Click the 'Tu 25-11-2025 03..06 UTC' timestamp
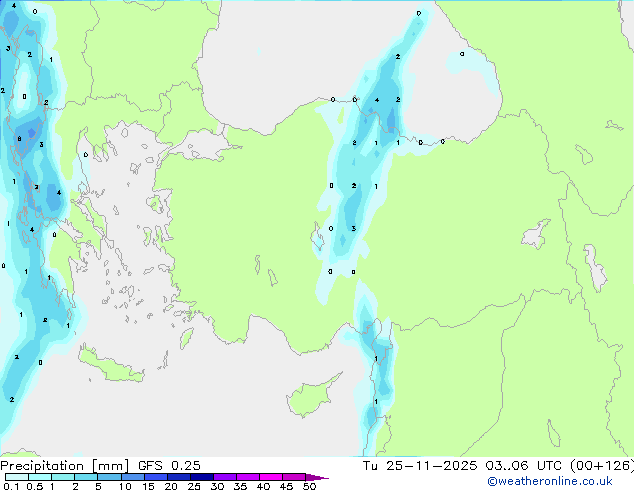634x490 pixels. tap(462, 466)
